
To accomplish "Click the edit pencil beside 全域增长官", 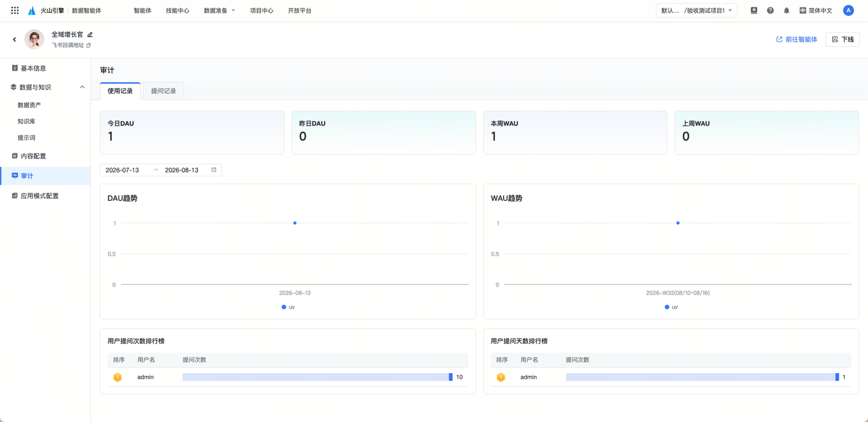I will coord(90,35).
